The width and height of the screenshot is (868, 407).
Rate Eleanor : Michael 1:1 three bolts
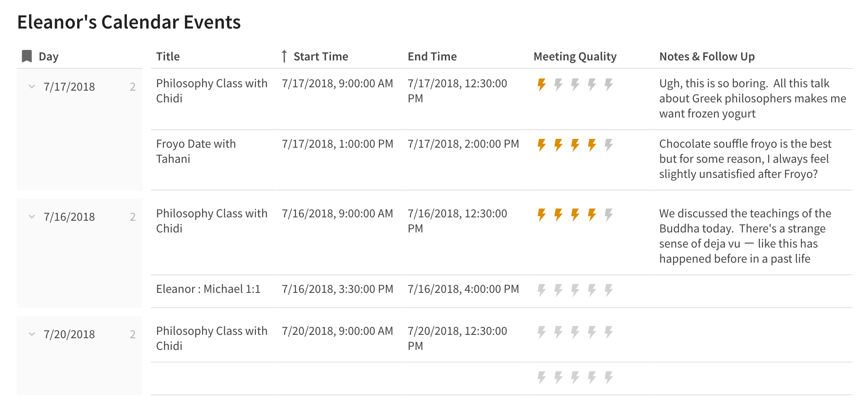click(575, 290)
